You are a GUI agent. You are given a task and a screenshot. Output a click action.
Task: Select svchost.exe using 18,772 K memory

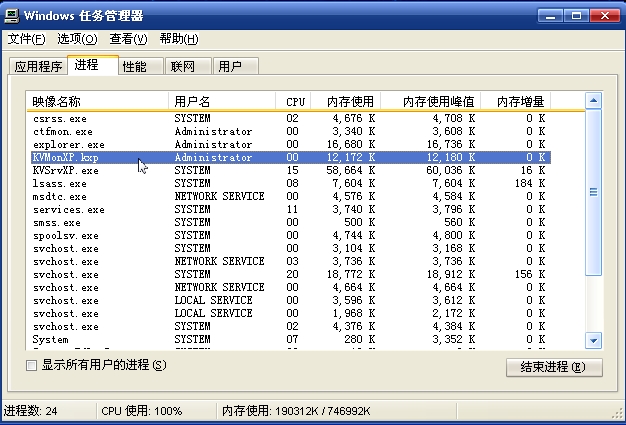[289, 274]
